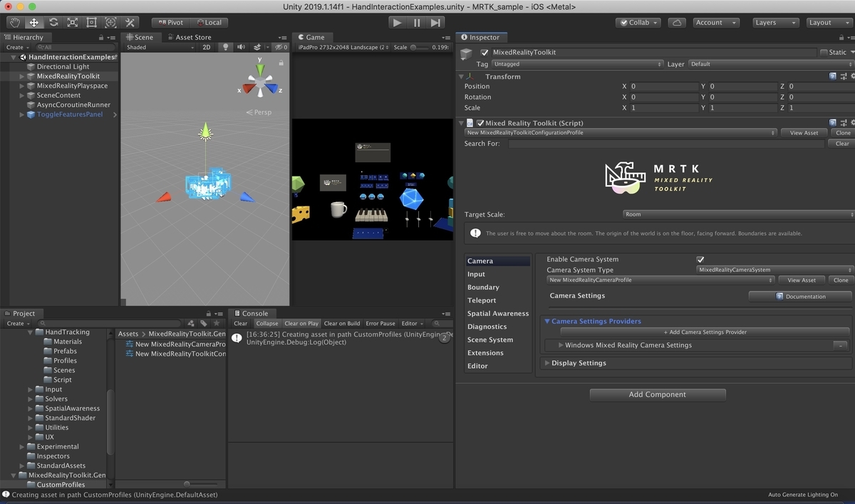Click the cloud services icon

click(x=678, y=23)
